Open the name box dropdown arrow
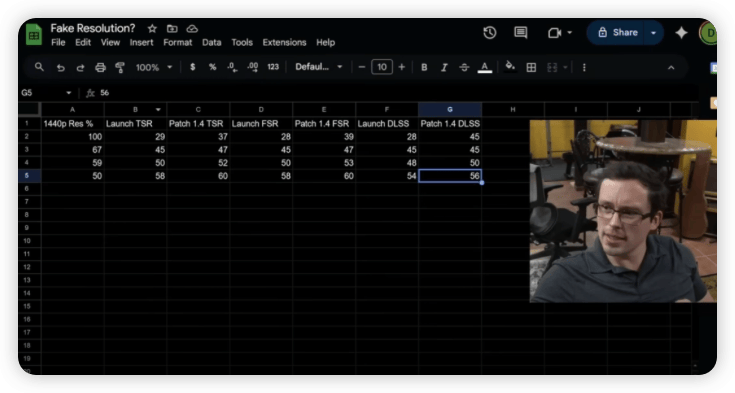 [x=69, y=93]
